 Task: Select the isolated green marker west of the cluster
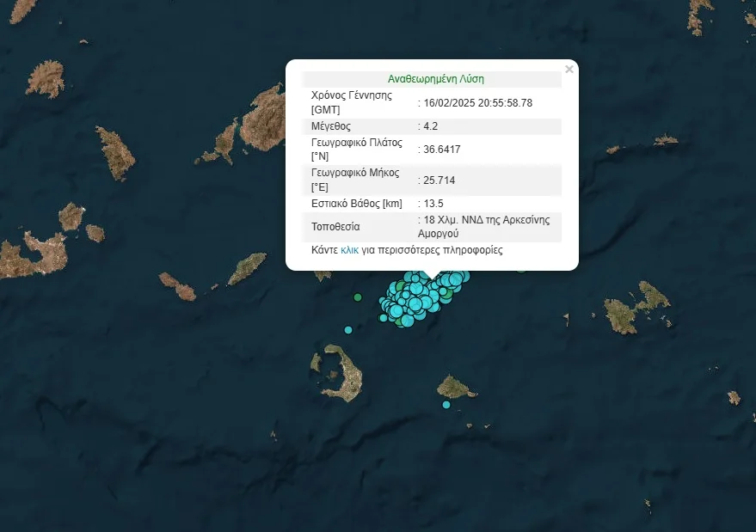358,297
